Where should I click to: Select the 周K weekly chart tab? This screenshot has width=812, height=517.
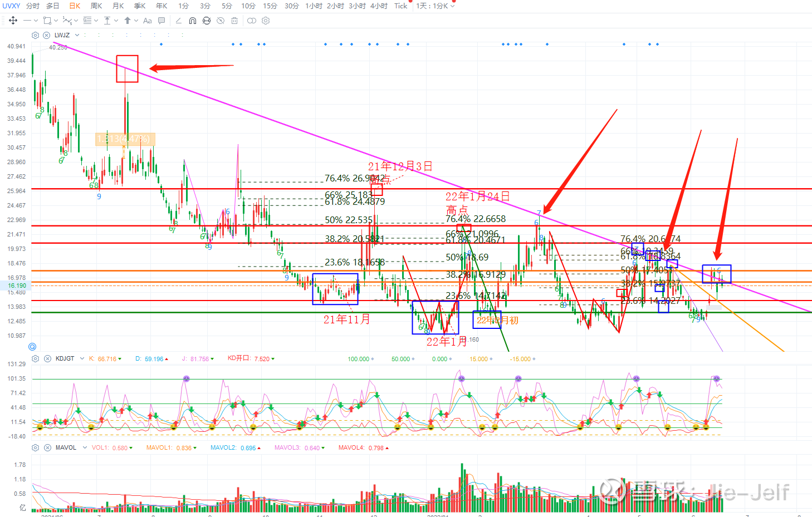pos(96,6)
